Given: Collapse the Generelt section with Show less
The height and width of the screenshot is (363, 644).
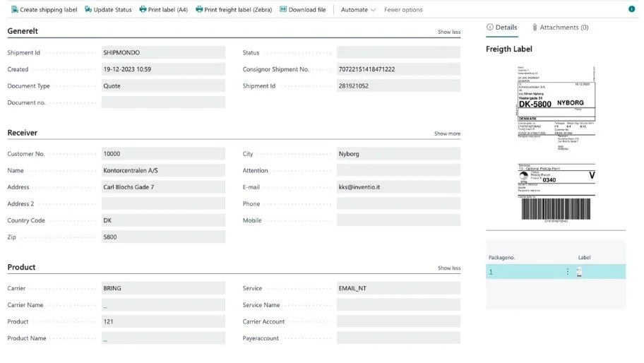Looking at the screenshot, I should click(449, 32).
